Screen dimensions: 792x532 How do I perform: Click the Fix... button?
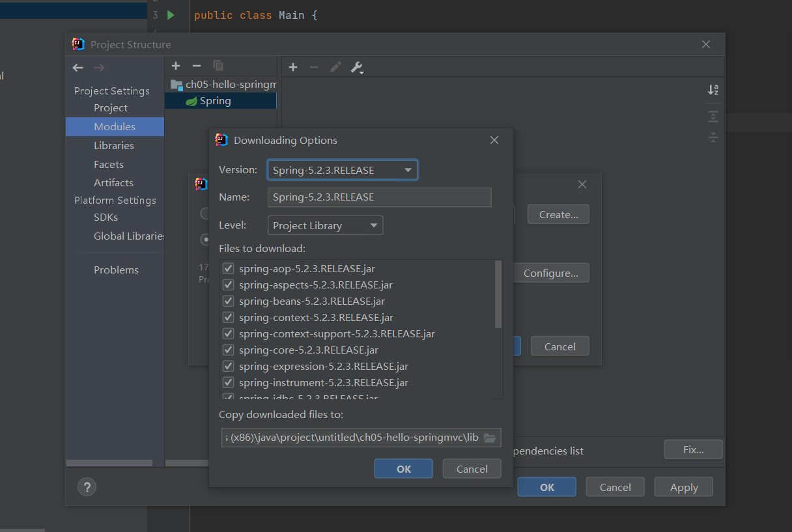(694, 449)
